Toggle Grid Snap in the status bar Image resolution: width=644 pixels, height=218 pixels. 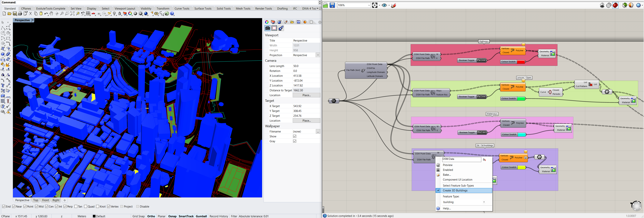[139, 216]
